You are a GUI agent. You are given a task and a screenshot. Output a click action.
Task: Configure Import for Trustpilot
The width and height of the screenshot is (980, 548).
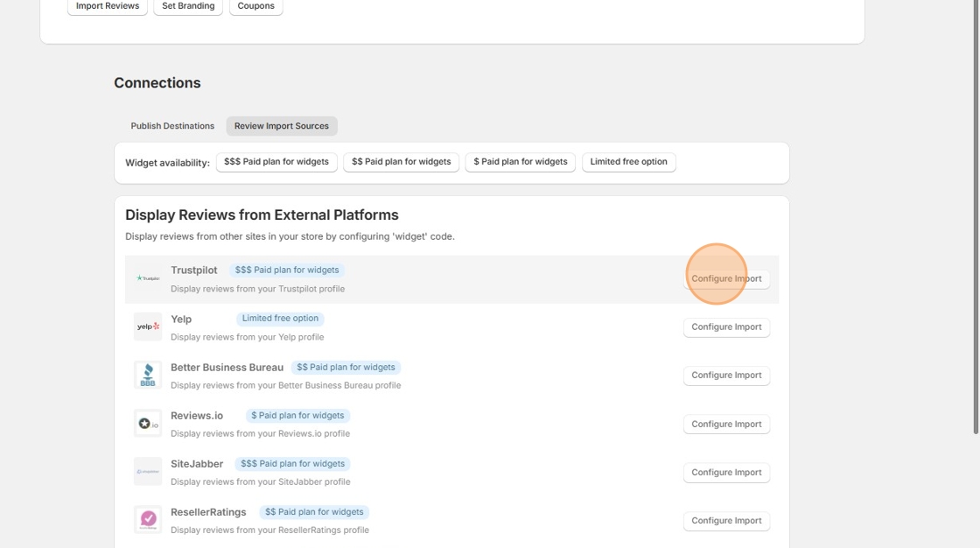(726, 278)
